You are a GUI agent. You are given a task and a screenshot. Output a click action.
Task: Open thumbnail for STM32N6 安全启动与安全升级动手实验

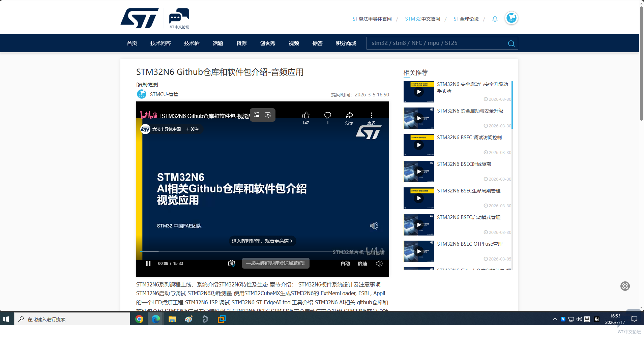419,92
